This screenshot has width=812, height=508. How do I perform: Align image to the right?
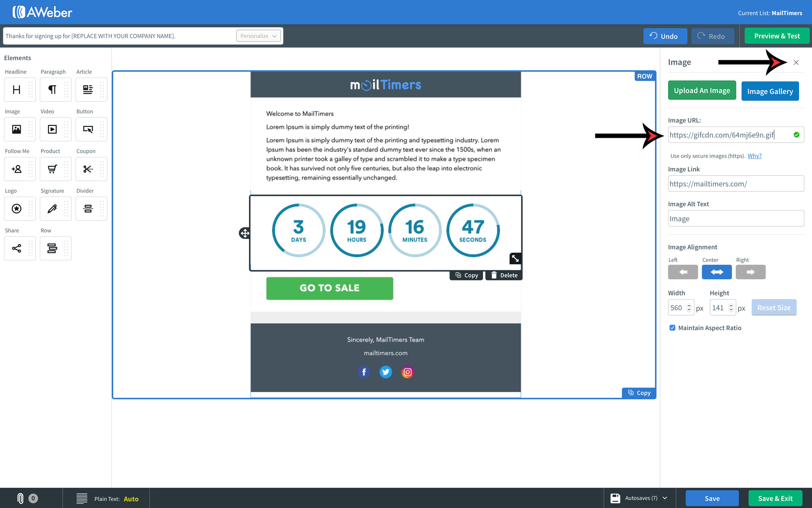(750, 272)
